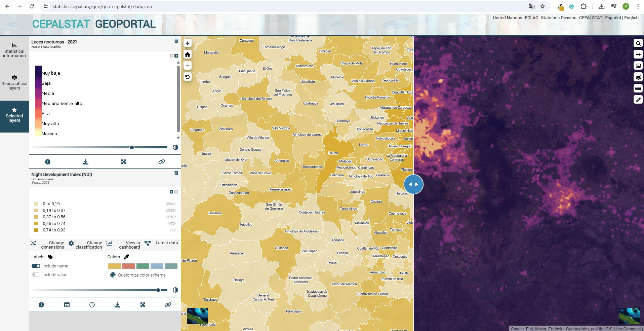Zoom out on the map

tap(188, 66)
